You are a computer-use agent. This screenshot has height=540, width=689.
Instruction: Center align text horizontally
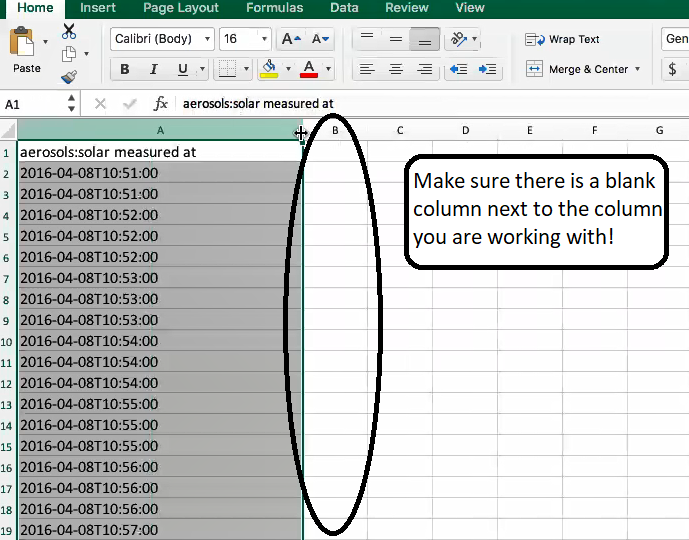(396, 70)
